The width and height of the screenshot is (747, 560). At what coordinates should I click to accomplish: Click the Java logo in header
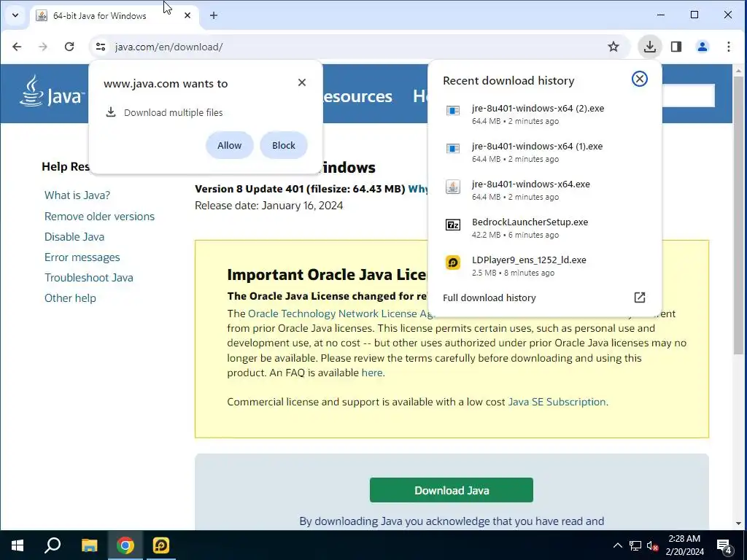click(52, 91)
